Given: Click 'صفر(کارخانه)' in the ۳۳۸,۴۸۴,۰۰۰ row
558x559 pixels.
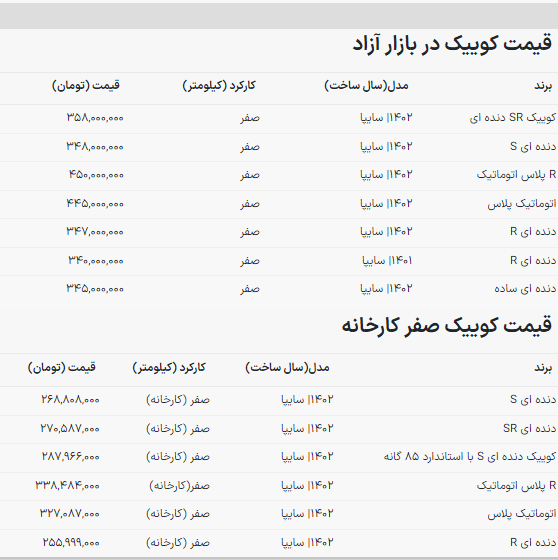Looking at the screenshot, I should coord(179,486).
